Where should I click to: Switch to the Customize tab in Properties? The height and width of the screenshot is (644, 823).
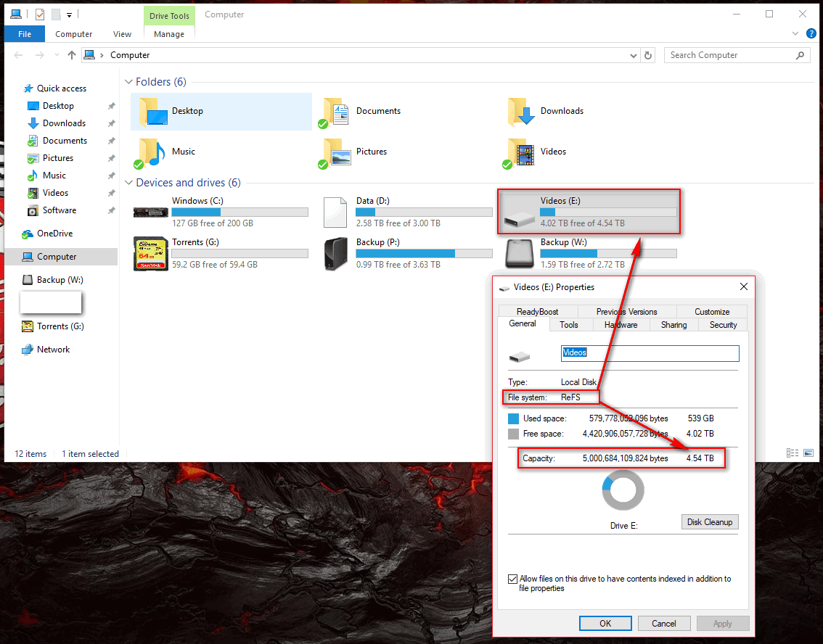(712, 312)
